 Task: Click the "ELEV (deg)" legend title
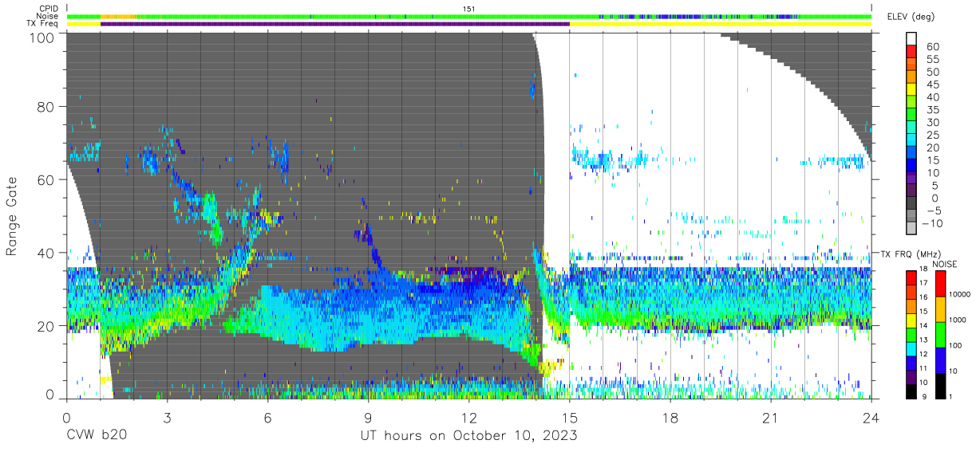(x=911, y=17)
